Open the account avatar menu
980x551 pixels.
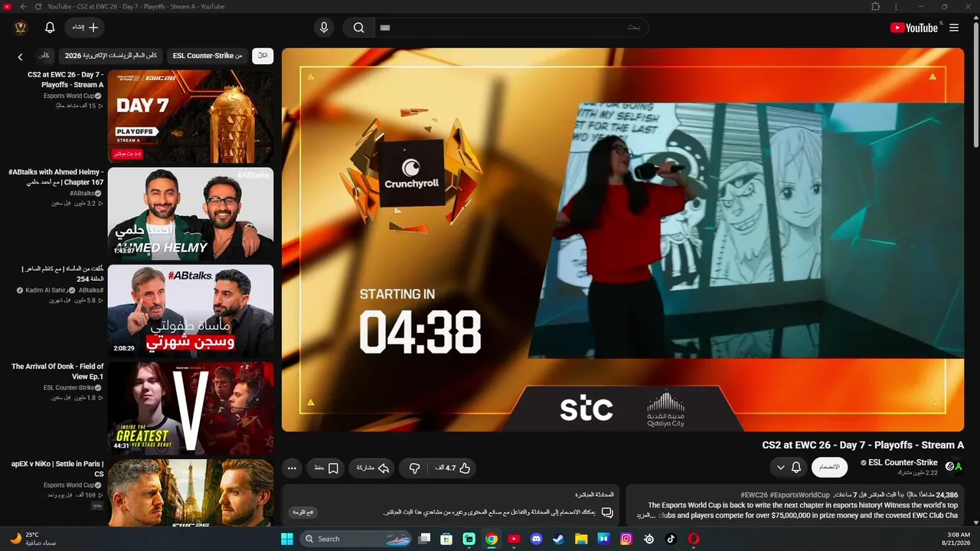(21, 28)
